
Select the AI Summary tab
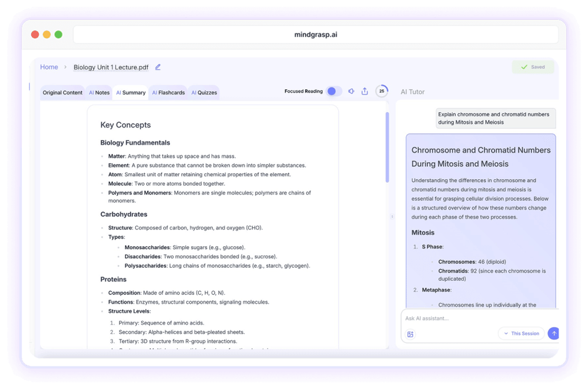tap(131, 93)
